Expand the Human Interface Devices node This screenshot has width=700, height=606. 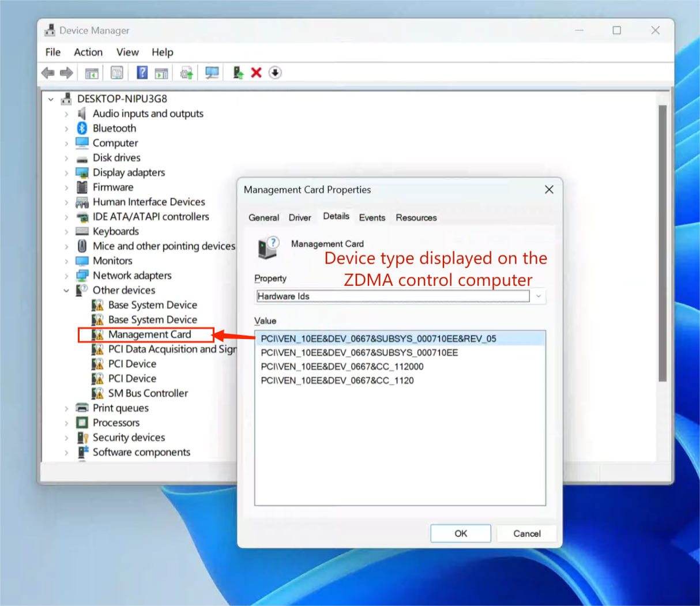coord(66,202)
